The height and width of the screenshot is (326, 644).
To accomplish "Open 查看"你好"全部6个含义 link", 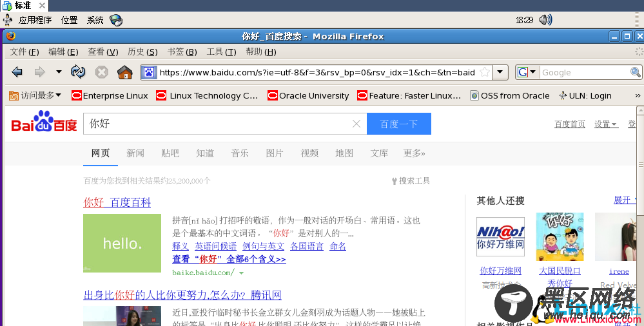I will click(x=229, y=259).
